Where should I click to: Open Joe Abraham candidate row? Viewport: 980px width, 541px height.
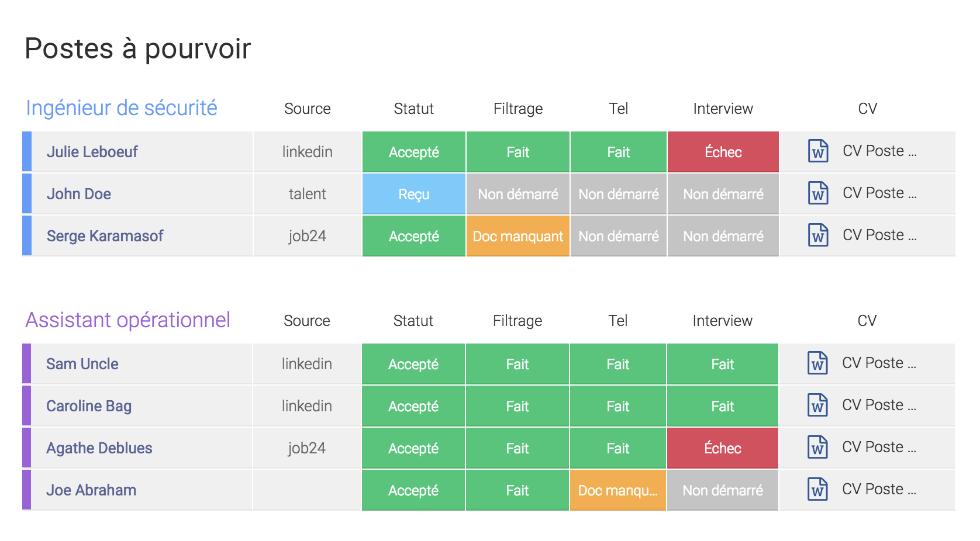click(142, 490)
